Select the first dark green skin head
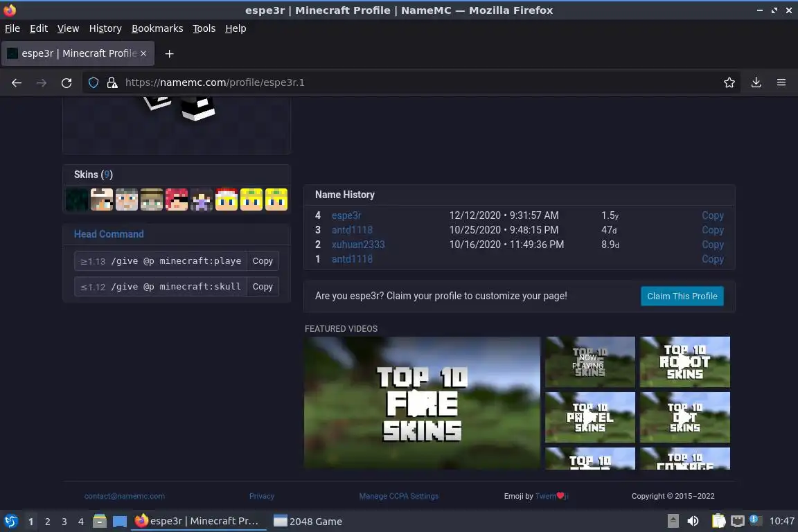This screenshot has height=532, width=798. (x=78, y=199)
